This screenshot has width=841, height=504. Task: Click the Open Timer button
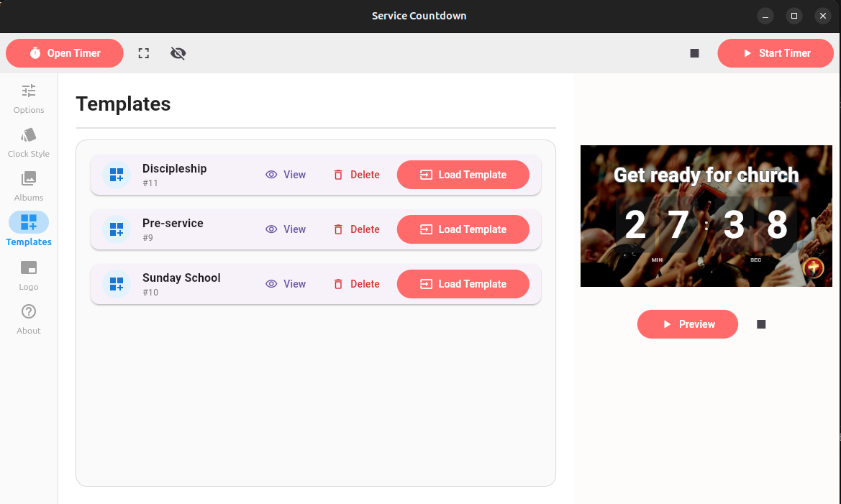[x=65, y=53]
